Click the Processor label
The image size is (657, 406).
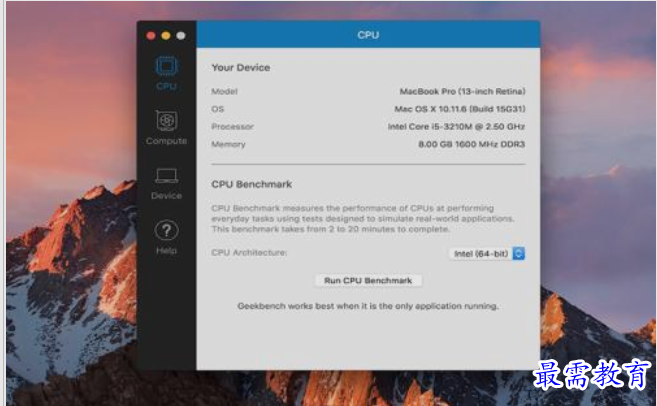pyautogui.click(x=233, y=127)
